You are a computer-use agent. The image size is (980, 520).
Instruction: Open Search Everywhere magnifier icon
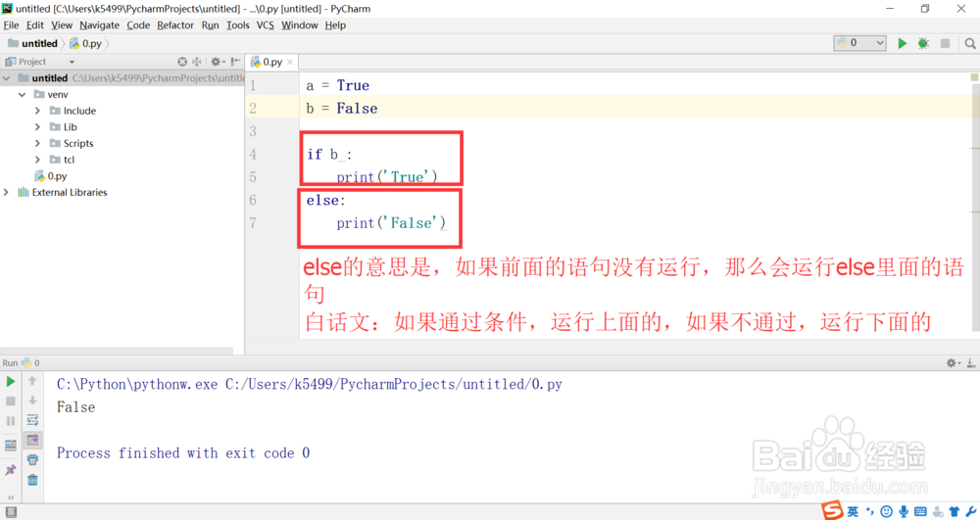[x=970, y=43]
